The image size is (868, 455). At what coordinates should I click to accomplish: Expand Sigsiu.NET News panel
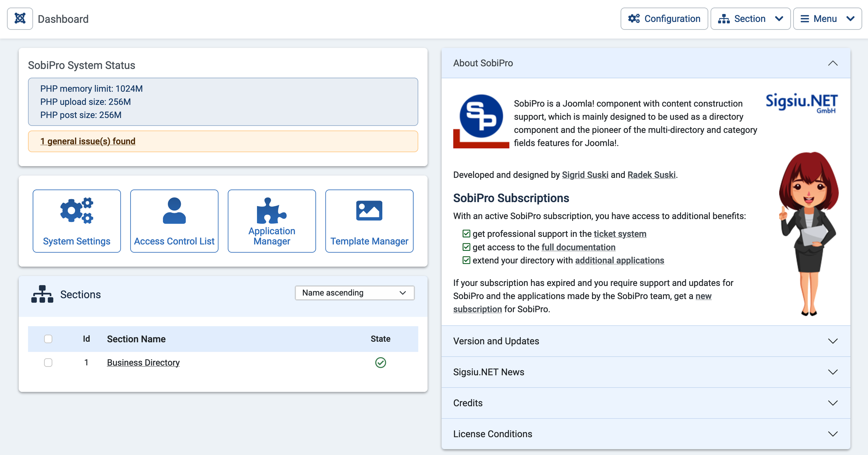click(x=646, y=372)
